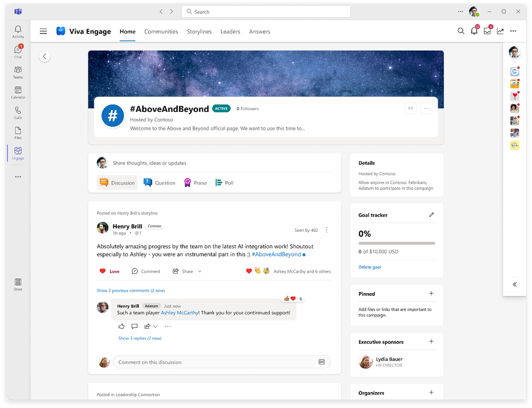
Task: Expand Show 3 replies
Action: pyautogui.click(x=140, y=338)
